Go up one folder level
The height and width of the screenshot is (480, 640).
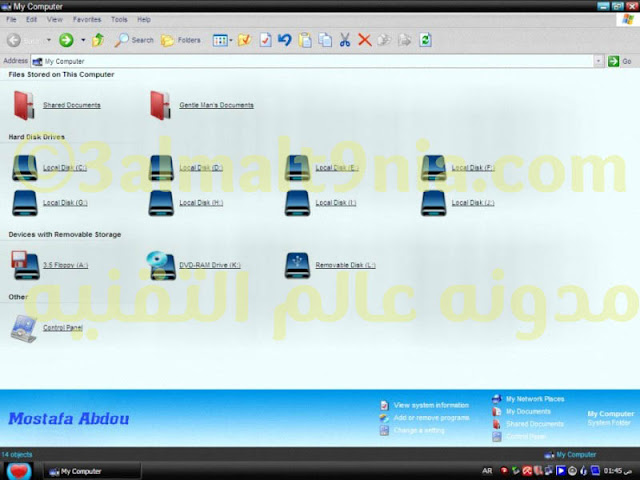click(98, 40)
